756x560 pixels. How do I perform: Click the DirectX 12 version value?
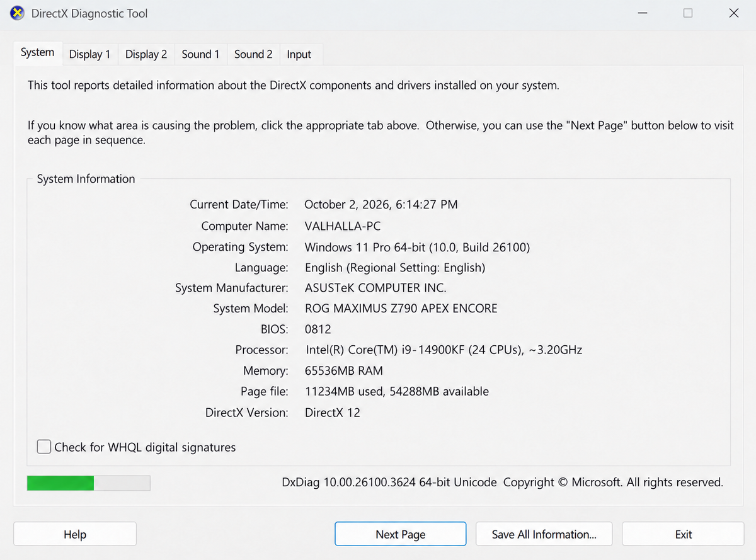pos(333,413)
